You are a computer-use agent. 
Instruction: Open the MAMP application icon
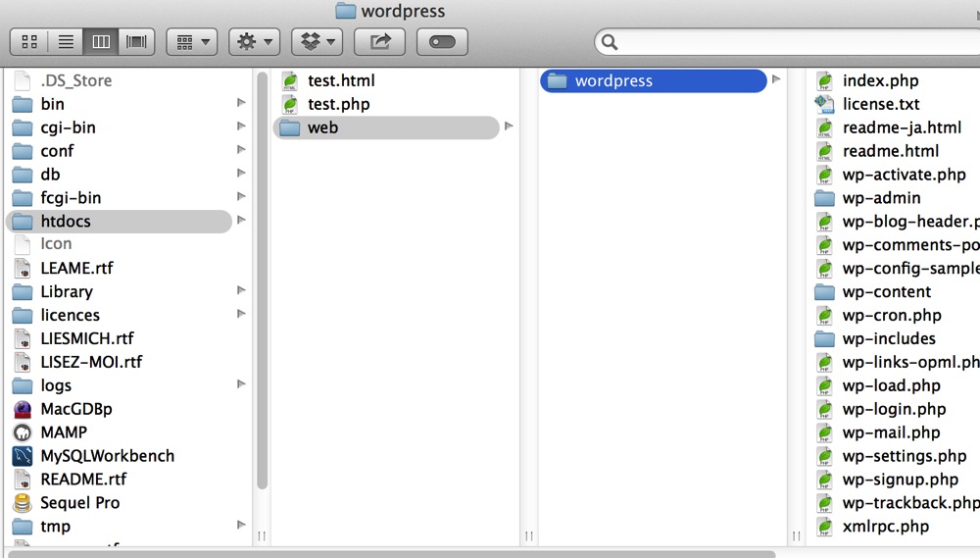click(23, 432)
